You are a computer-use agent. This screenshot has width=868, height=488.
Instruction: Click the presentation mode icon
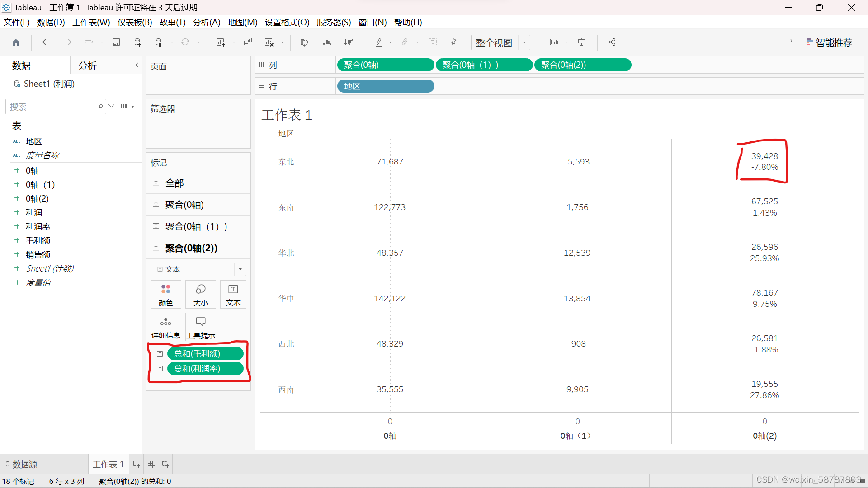(582, 42)
